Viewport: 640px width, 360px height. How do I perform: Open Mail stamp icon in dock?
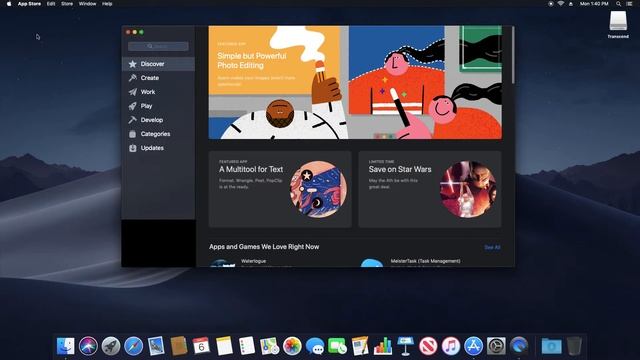click(156, 346)
